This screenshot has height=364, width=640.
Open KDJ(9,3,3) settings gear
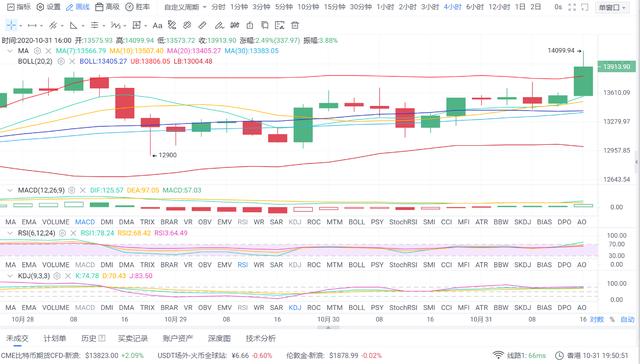[57, 276]
